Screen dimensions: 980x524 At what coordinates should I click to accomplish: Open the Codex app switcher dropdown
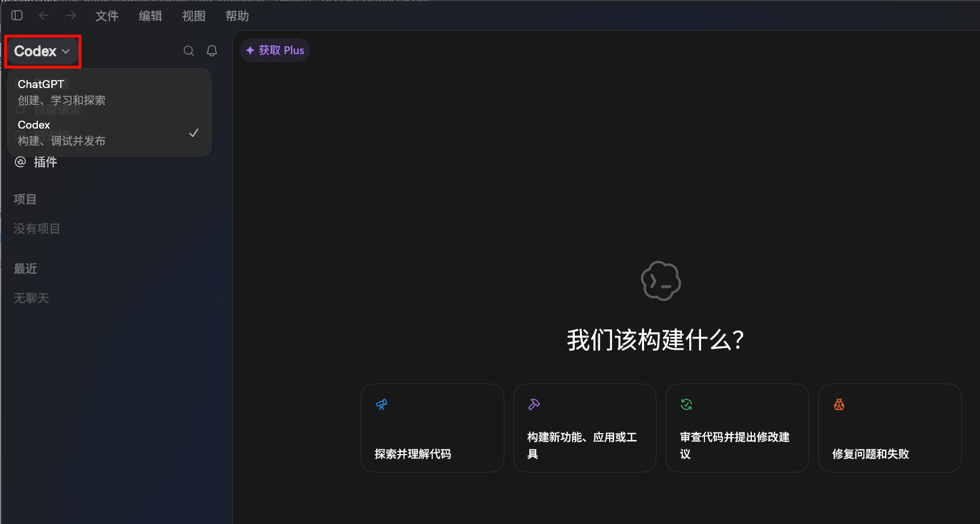(x=42, y=51)
